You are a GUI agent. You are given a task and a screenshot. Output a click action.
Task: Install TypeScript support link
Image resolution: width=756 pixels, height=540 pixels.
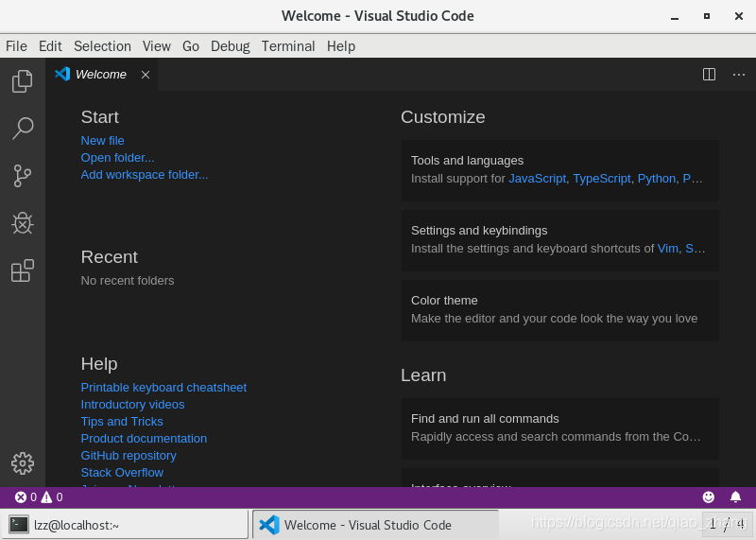coord(602,179)
